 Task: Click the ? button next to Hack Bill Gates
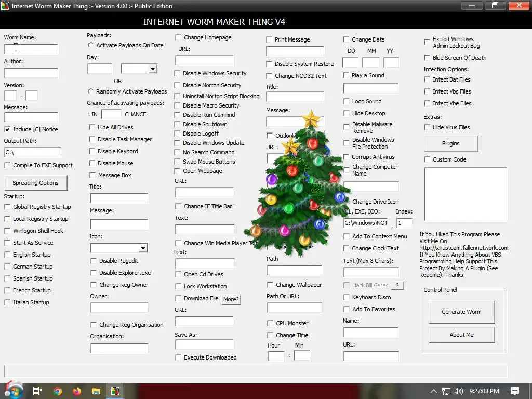pyautogui.click(x=397, y=285)
